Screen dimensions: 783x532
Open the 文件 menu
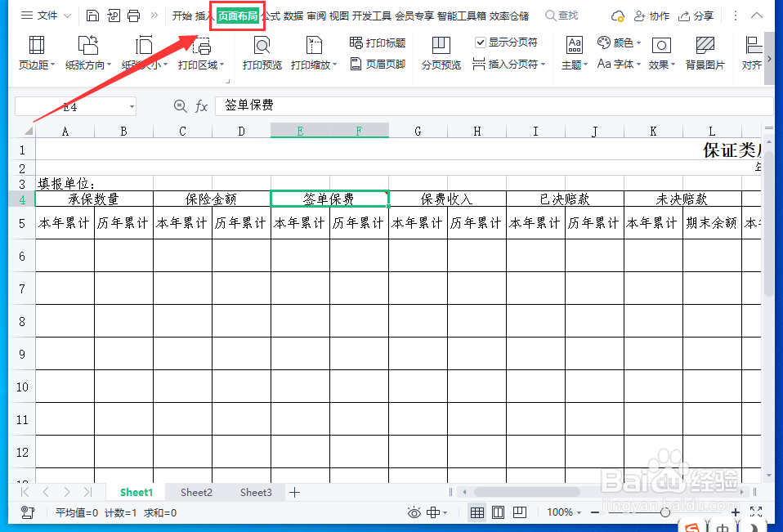point(46,16)
